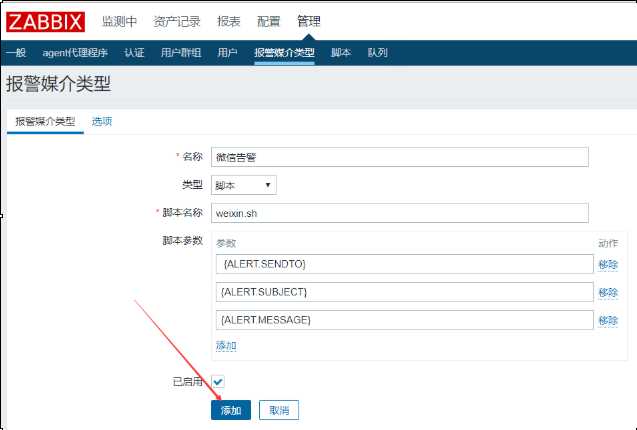Click the 名称 field containing 微信告警
Image resolution: width=637 pixels, height=430 pixels.
pos(400,157)
